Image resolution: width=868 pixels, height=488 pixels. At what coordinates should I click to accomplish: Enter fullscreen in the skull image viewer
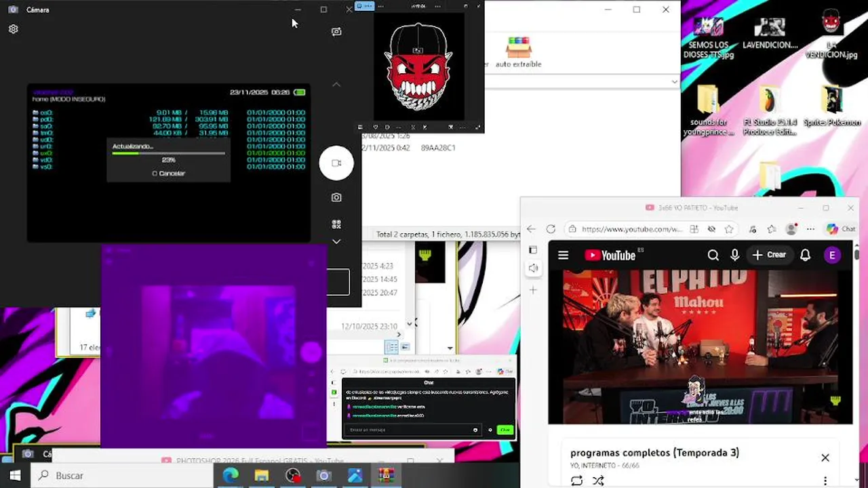[477, 127]
